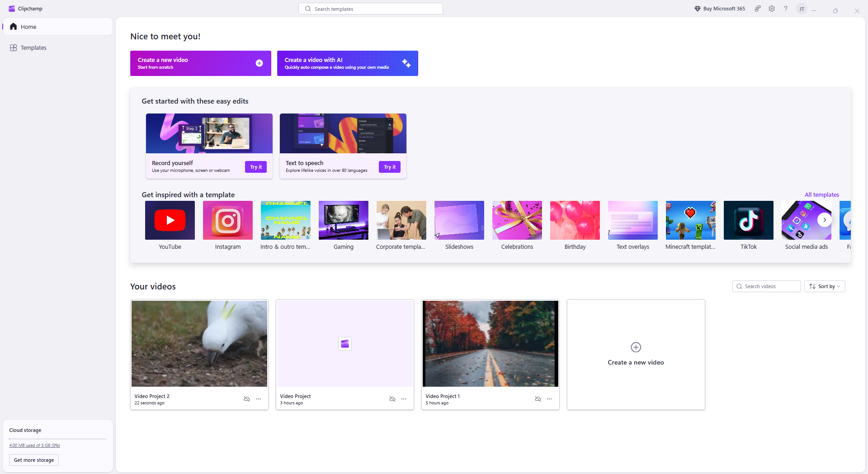This screenshot has width=868, height=474.
Task: Open the All templates link
Action: click(821, 194)
